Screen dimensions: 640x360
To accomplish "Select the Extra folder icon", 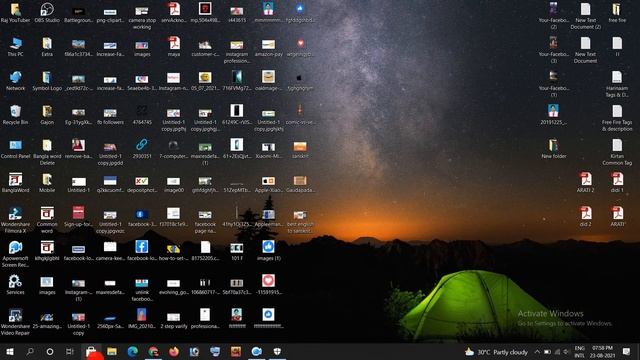I will (x=47, y=44).
